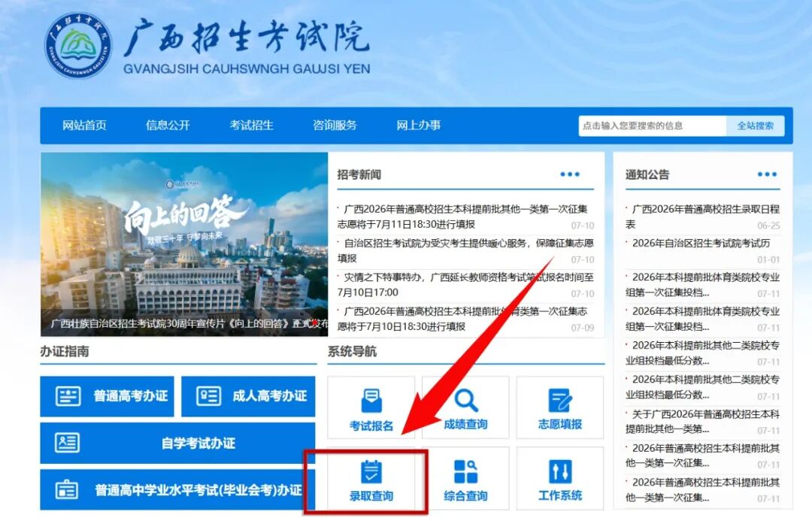Open the 录取查询 calendar-check icon
The width and height of the screenshot is (812, 521).
point(371,472)
